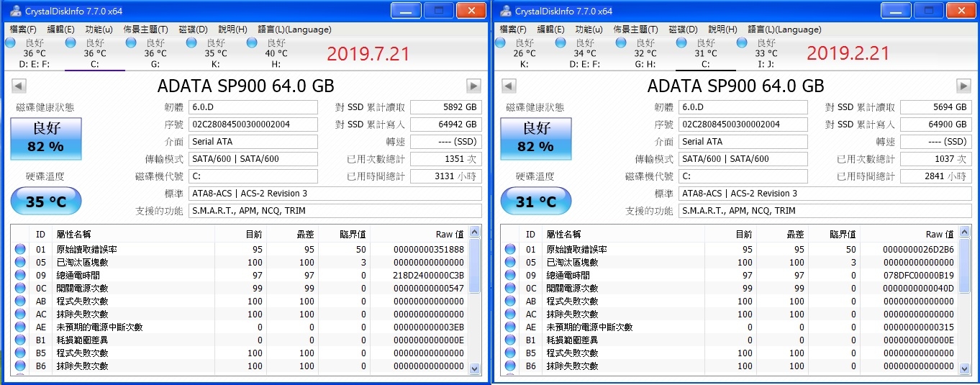Select row 開關電源次數 in right window
This screenshot has width=980, height=385.
[x=729, y=289]
